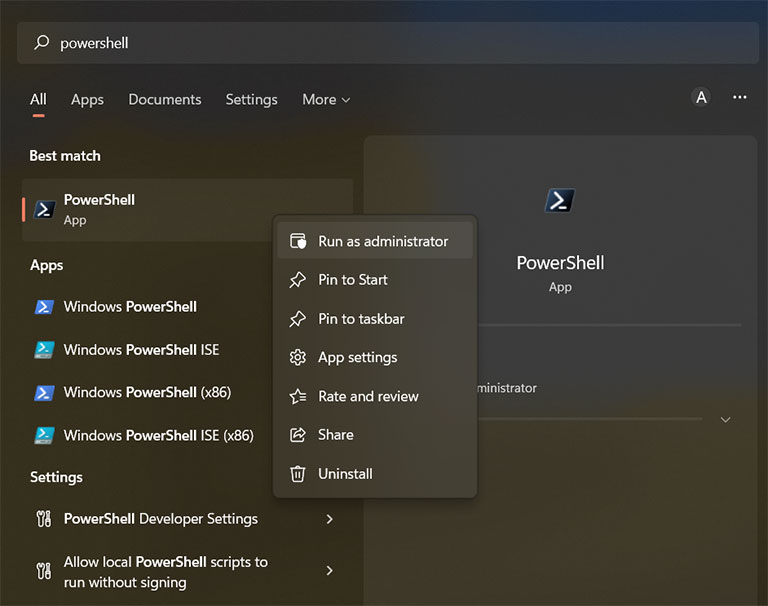Switch to the Documents tab

pyautogui.click(x=165, y=99)
